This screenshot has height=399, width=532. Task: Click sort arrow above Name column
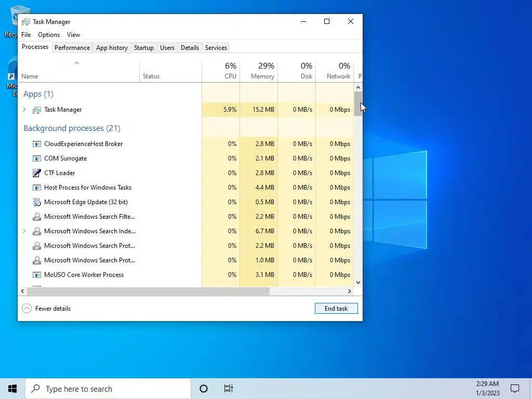coord(77,63)
